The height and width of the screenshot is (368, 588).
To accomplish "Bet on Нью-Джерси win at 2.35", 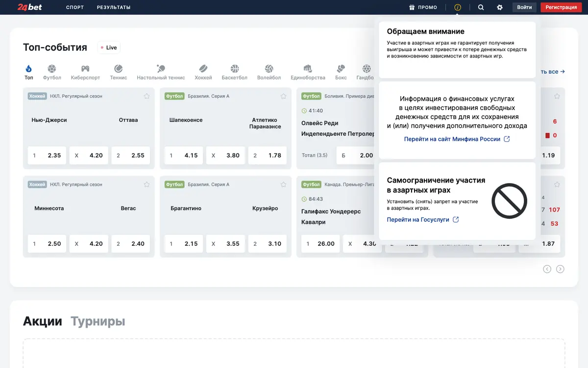I will 47,155.
